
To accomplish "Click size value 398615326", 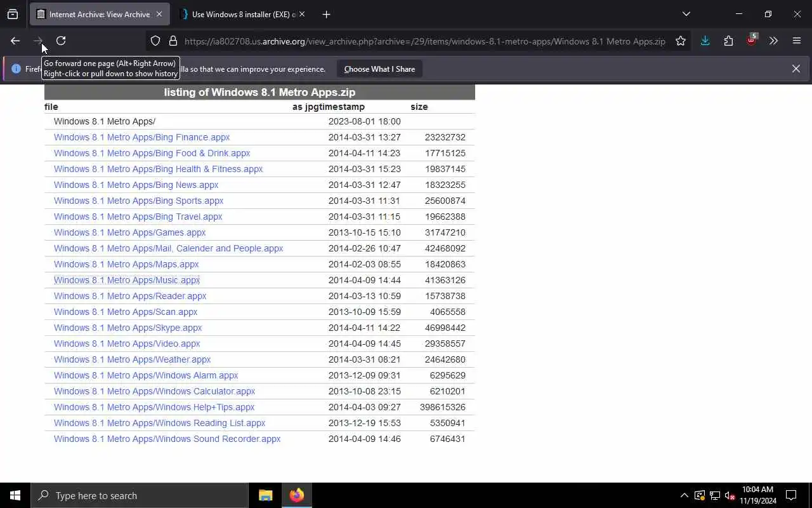I will pos(443,407).
